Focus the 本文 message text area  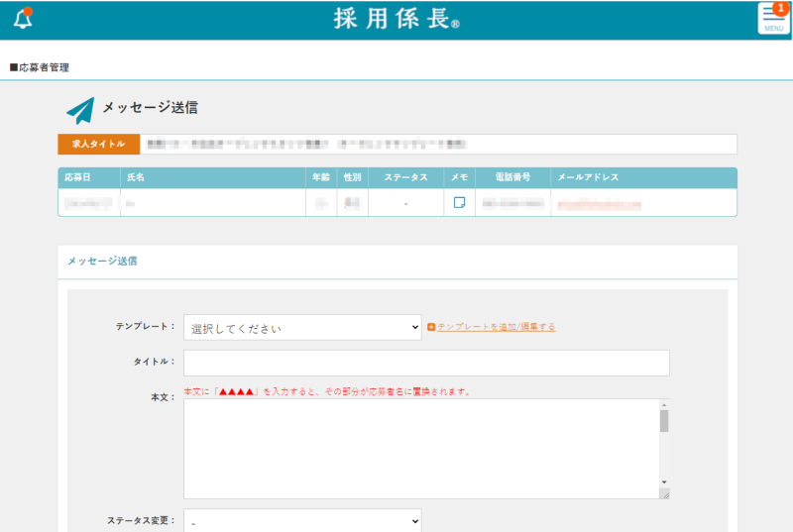coord(421,449)
